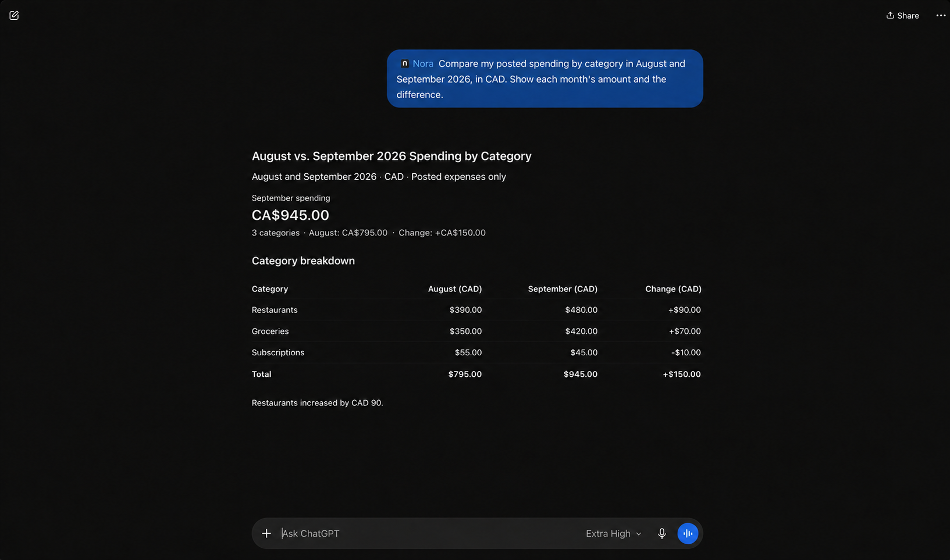Click the $480.00 September restaurants value
This screenshot has height=560, width=950.
point(581,310)
